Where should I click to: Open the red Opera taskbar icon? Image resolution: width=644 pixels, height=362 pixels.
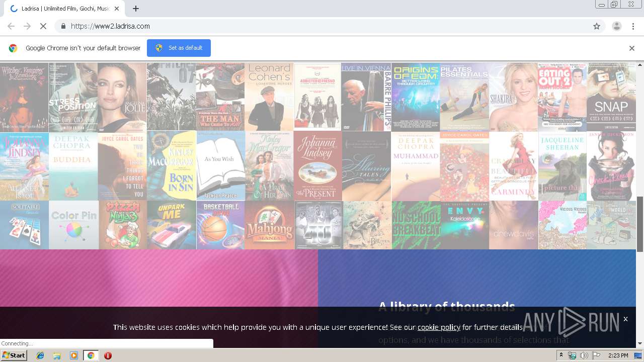(x=108, y=355)
